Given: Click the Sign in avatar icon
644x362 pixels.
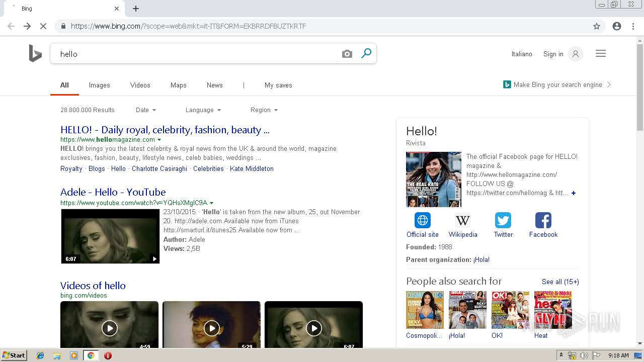Looking at the screenshot, I should (576, 54).
